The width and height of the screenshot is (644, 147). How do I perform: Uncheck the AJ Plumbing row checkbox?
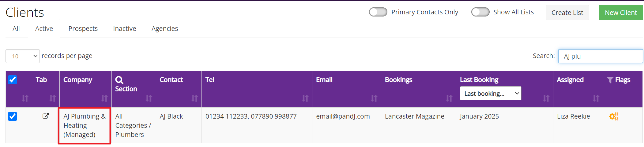13,116
